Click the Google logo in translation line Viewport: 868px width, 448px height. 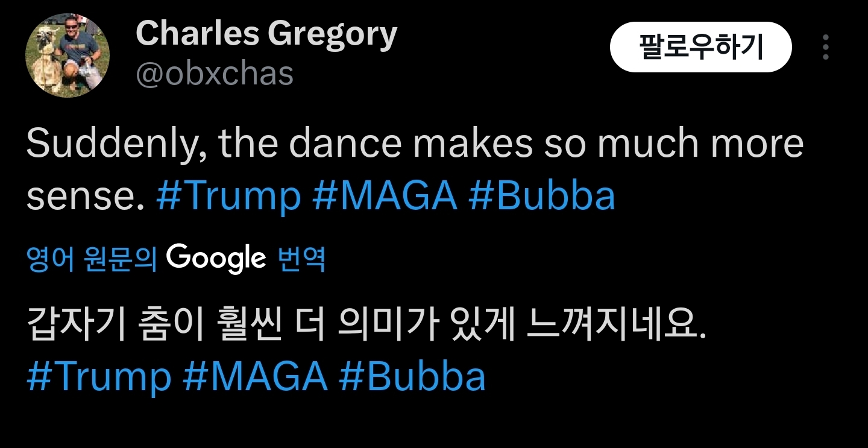(x=216, y=258)
